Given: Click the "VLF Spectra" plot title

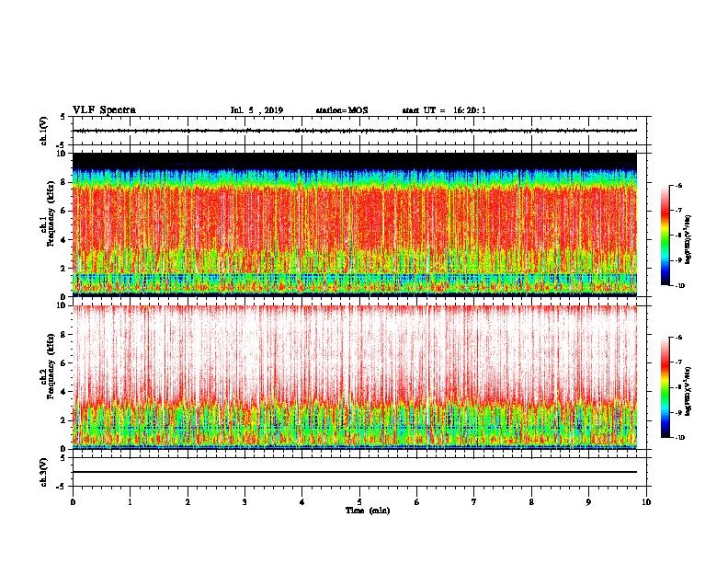Looking at the screenshot, I should [104, 110].
